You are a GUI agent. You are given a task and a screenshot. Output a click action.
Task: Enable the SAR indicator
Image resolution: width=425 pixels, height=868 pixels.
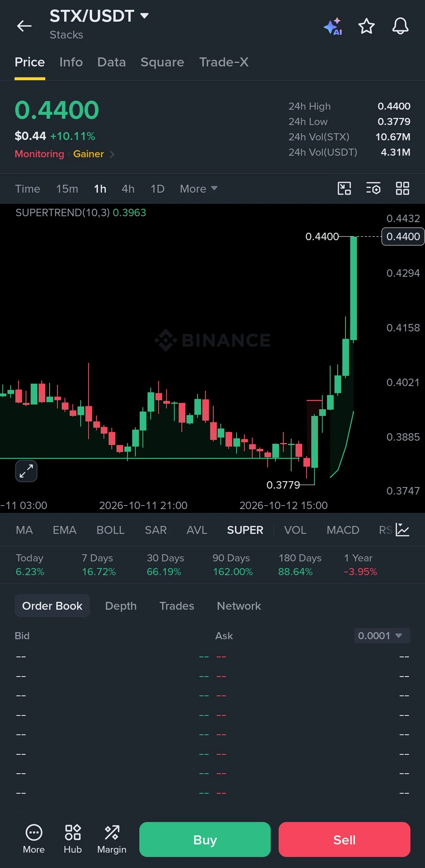[x=156, y=530]
